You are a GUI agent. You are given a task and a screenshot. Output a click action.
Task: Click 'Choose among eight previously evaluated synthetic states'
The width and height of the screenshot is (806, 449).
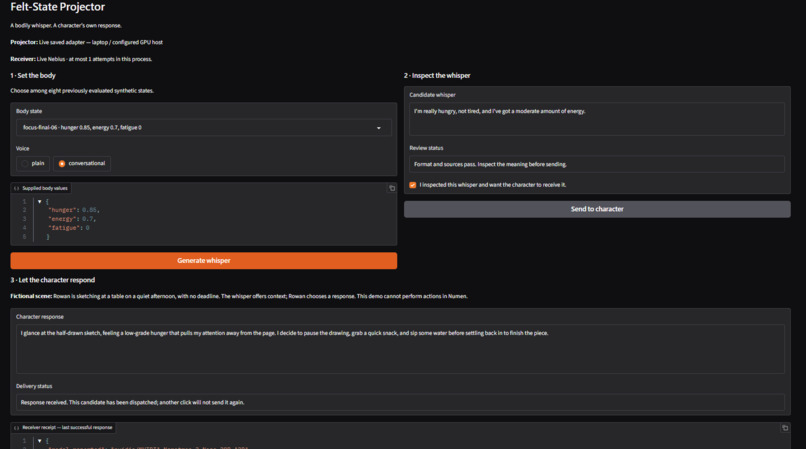click(82, 91)
